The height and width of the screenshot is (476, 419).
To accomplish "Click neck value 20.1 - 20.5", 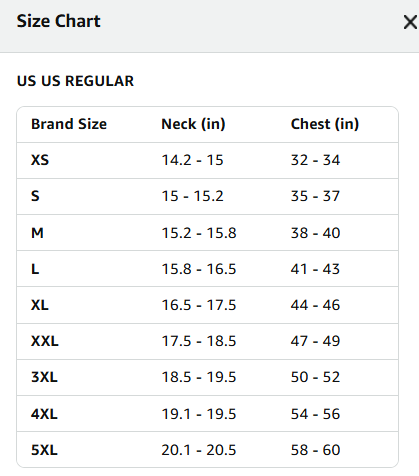I will (x=199, y=450).
